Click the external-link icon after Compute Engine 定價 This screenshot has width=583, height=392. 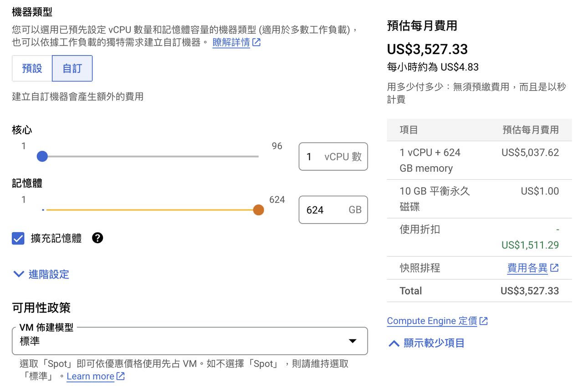pos(484,321)
